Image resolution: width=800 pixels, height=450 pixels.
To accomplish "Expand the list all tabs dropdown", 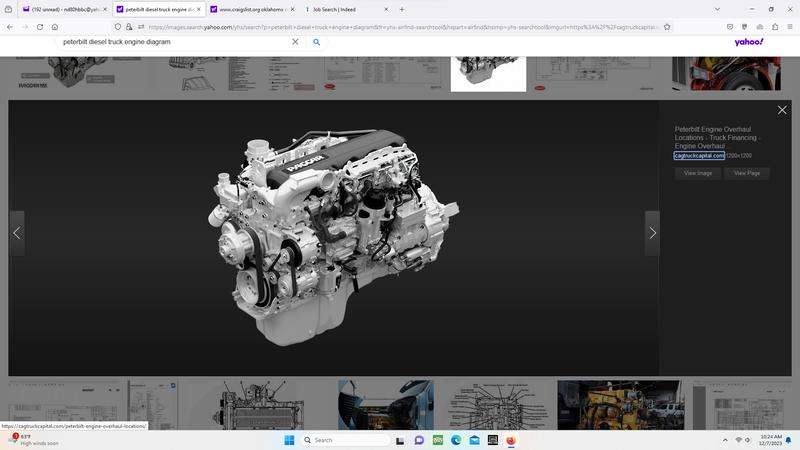I will [717, 9].
